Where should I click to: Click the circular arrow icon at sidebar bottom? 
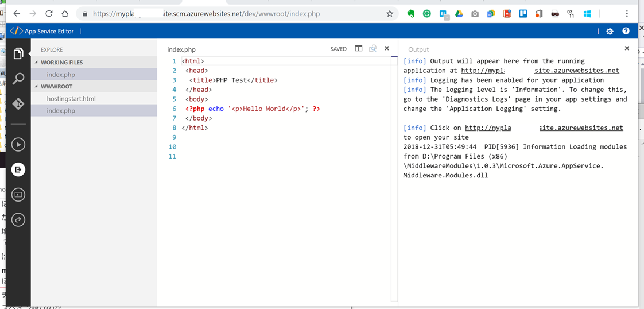point(18,220)
